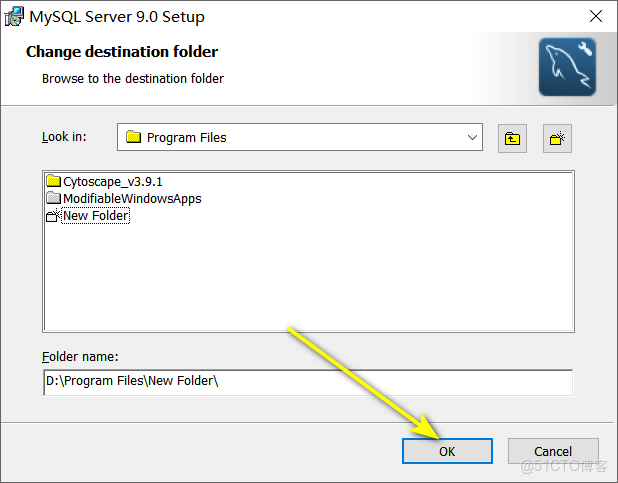Click the Cancel button
Image resolution: width=618 pixels, height=483 pixels.
coord(553,451)
